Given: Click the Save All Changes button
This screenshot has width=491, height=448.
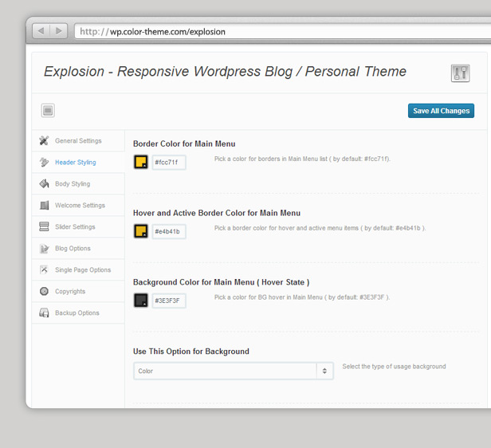Looking at the screenshot, I should 441,111.
